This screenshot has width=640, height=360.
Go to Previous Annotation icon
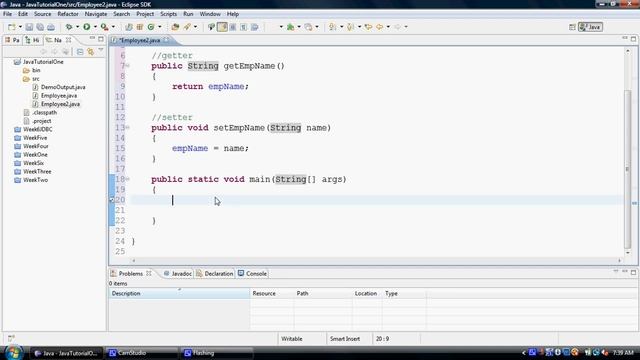coord(350,27)
